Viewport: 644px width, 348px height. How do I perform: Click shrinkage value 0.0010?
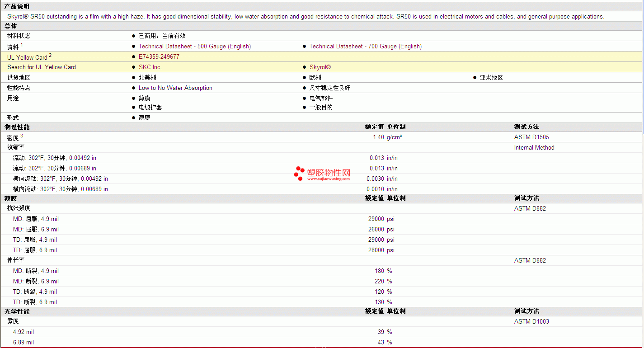(x=375, y=189)
